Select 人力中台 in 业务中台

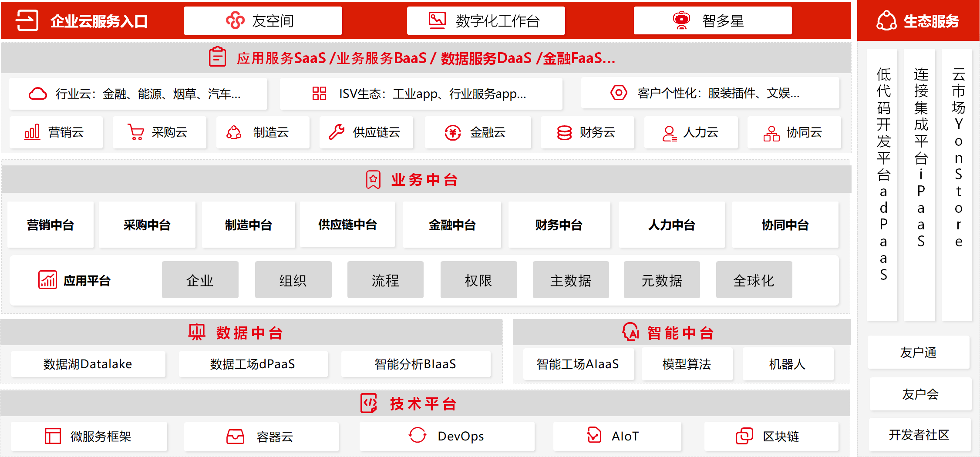pos(671,225)
